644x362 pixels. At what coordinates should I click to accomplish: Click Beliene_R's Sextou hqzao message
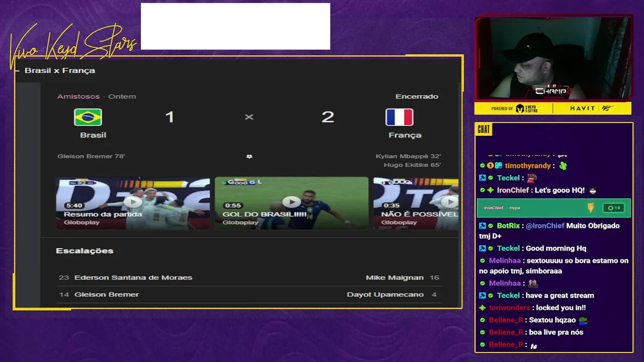(x=552, y=320)
